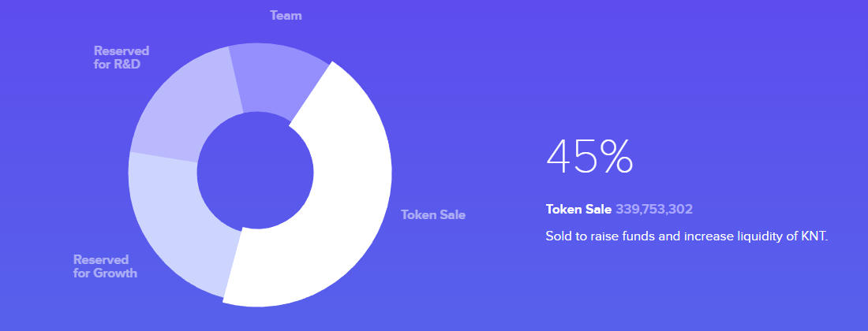
Task: Click the 'for Growth' line of label
Action: coord(105,273)
